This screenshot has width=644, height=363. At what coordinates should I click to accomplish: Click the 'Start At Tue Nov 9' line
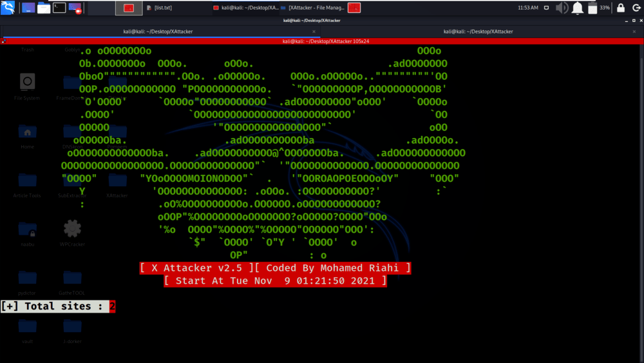point(275,280)
